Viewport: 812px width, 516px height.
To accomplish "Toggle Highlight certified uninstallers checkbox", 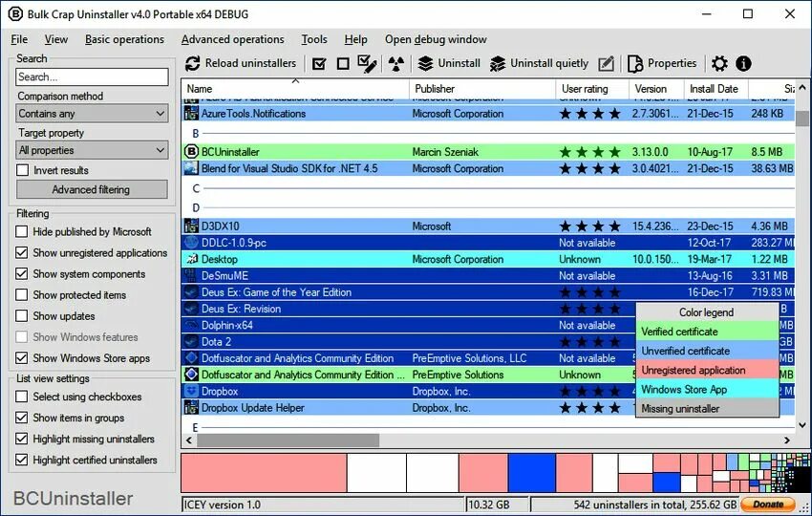I will [x=22, y=460].
